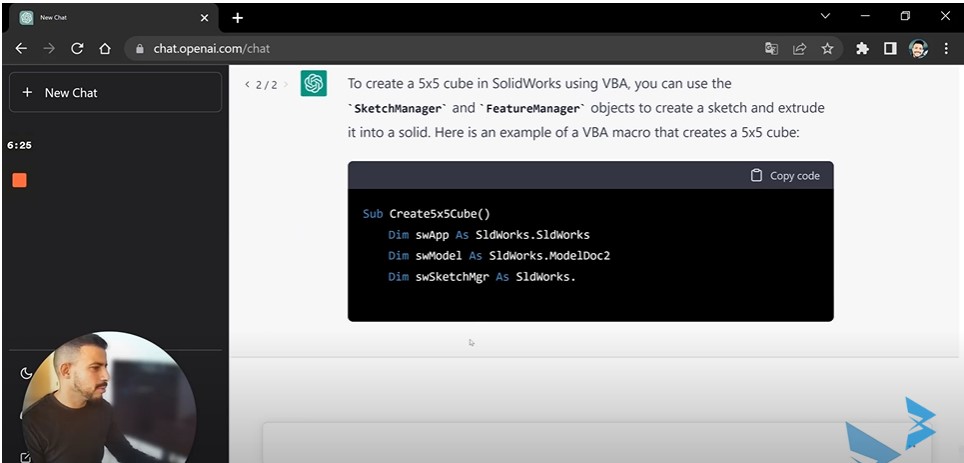The image size is (964, 463).
Task: Open a new browser tab with plus
Action: [237, 18]
